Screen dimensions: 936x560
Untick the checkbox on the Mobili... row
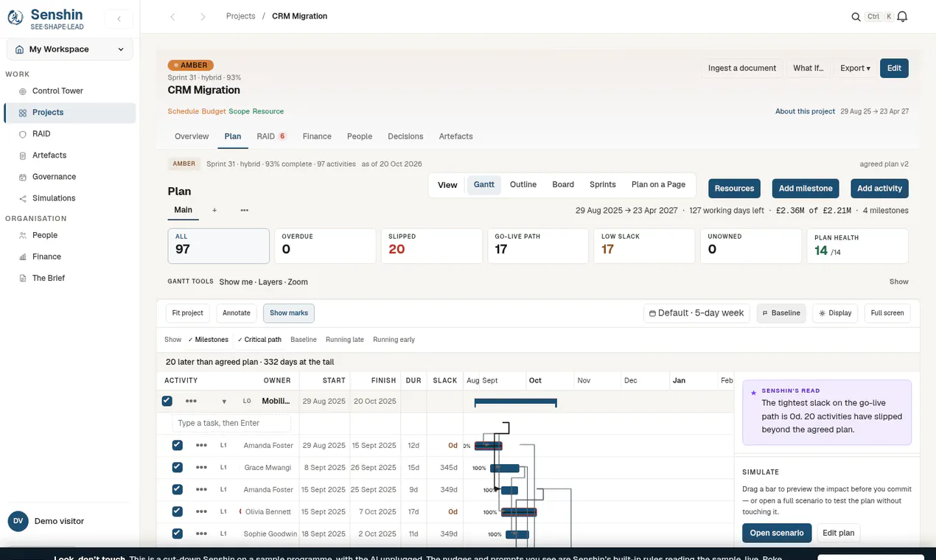pos(167,401)
